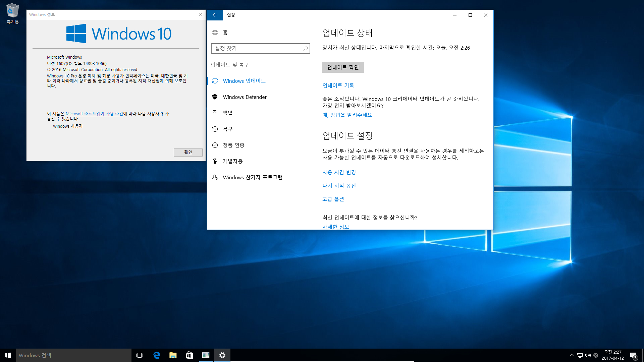
Task: Maximize the Settings window
Action: pos(470,15)
